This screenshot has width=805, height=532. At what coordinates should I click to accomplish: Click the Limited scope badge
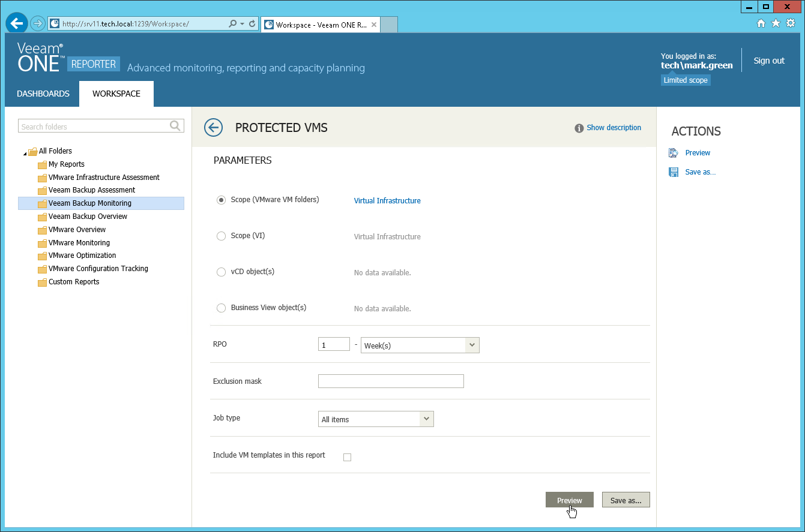[686, 80]
